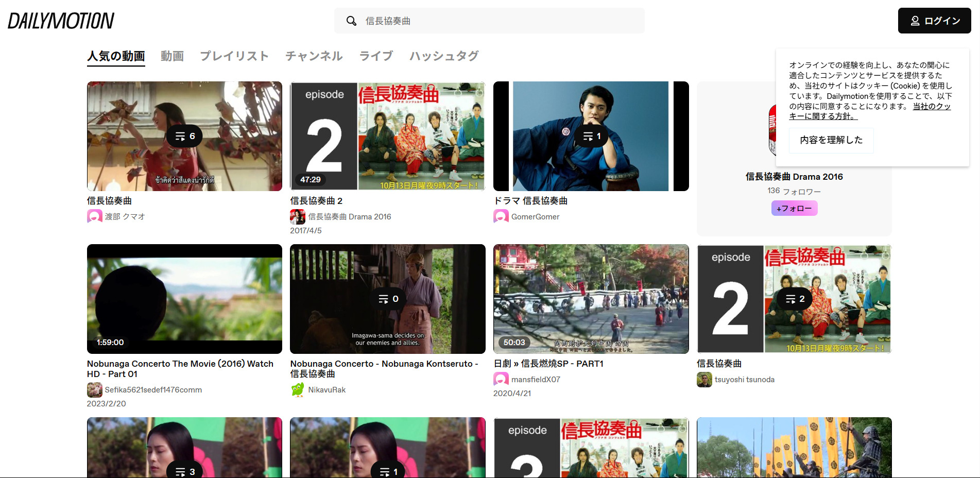Open channel GomerGomer
980x478 pixels.
[535, 217]
